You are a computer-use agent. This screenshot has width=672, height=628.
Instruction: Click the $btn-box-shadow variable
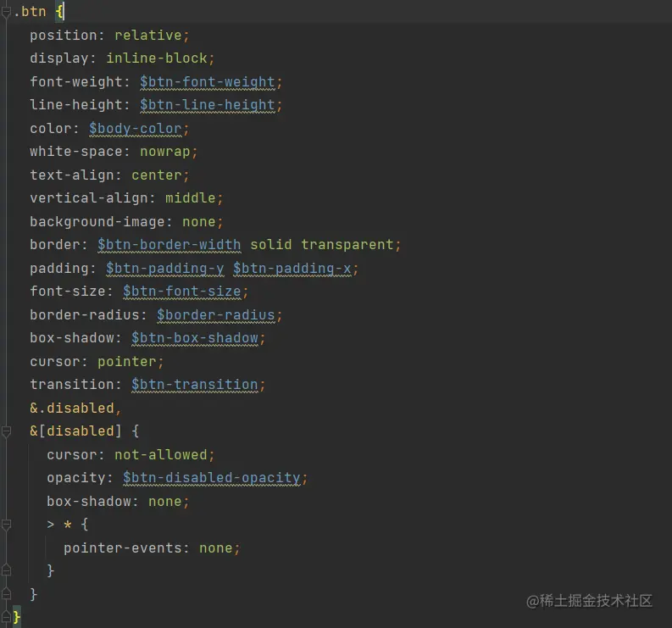point(194,338)
